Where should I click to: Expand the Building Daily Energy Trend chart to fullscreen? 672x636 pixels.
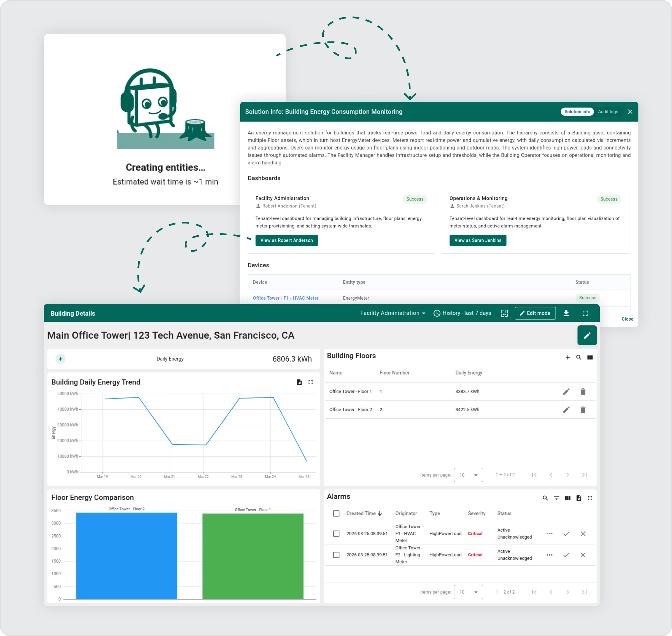[x=311, y=382]
